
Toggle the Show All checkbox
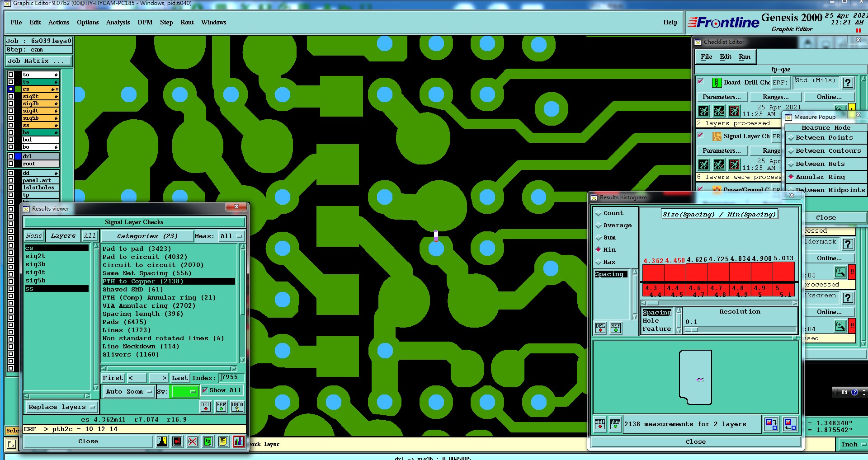click(x=205, y=390)
